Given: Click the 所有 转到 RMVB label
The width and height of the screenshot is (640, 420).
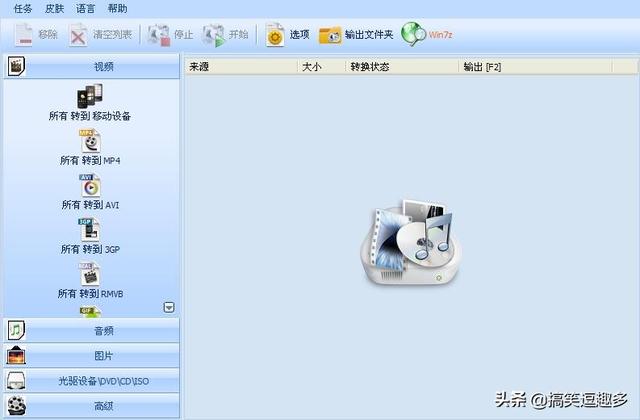Looking at the screenshot, I should tap(90, 293).
